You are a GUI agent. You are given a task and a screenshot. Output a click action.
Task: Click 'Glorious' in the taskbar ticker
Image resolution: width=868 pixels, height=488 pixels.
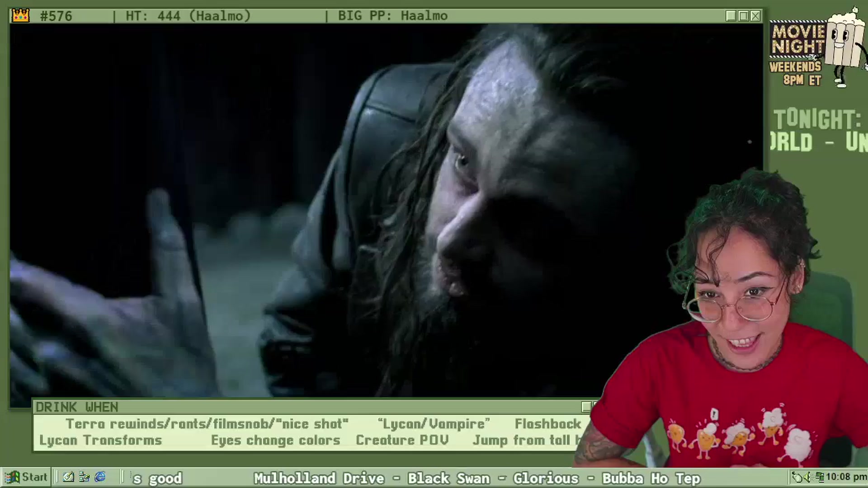coord(546,478)
